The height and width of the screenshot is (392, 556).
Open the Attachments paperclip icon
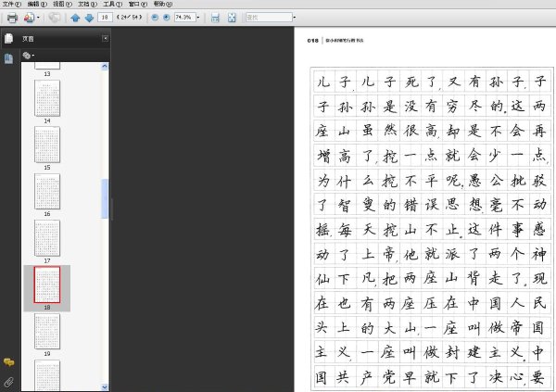point(9,382)
